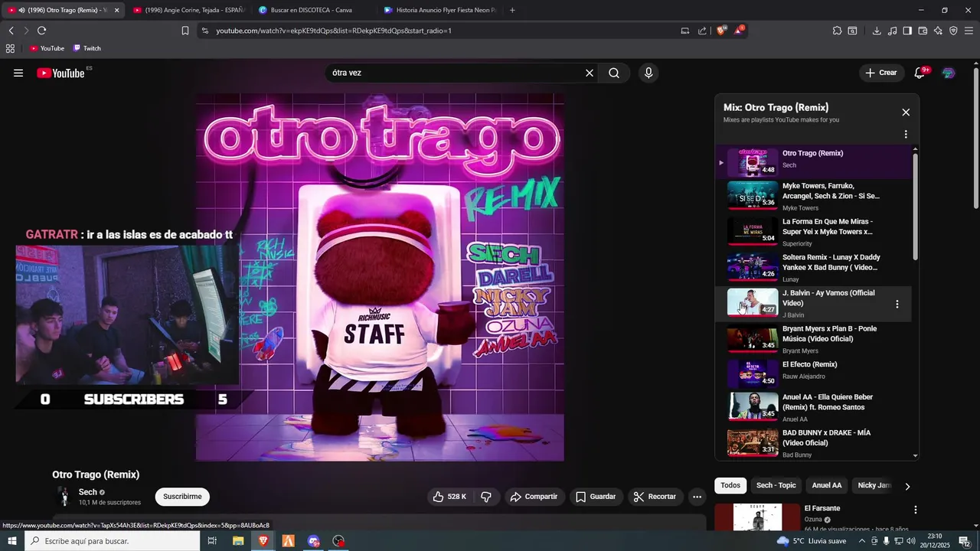Screen dimensions: 980x551
Task: Open the browser downloads icon
Action: coord(877,31)
